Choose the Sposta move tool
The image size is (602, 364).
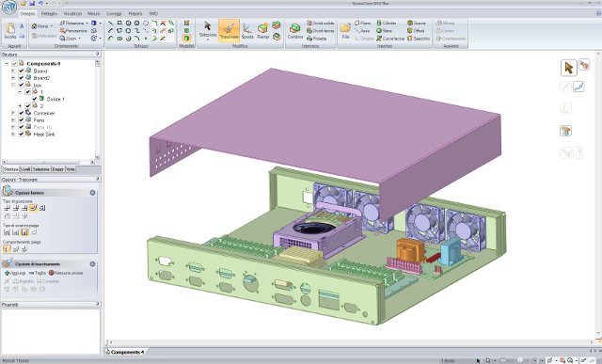click(x=247, y=31)
